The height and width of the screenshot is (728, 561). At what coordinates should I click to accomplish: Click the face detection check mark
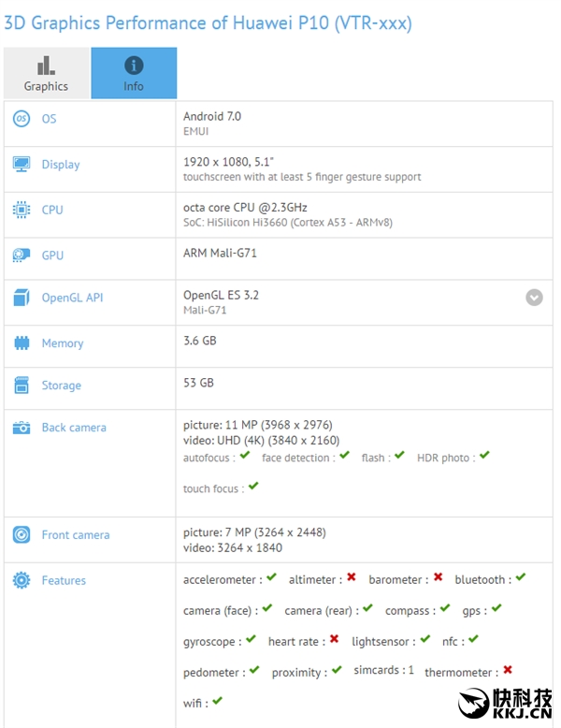tap(344, 455)
